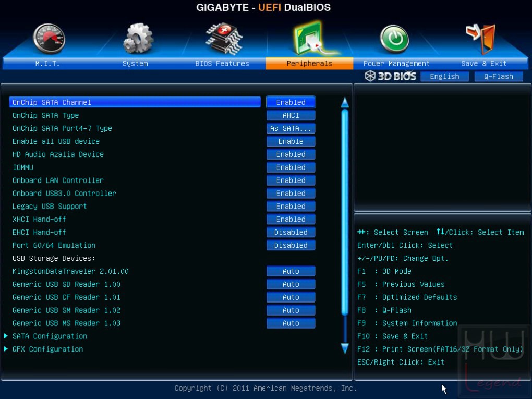
Task: Click the F9 System Information help line
Action: 407,323
